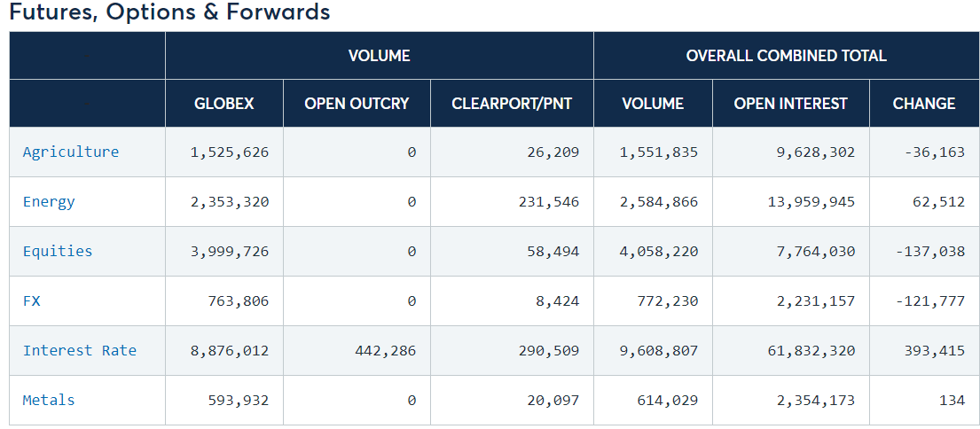Select Agriculture open interest 9,628,302
Image resolution: width=980 pixels, height=429 pixels.
tap(816, 152)
